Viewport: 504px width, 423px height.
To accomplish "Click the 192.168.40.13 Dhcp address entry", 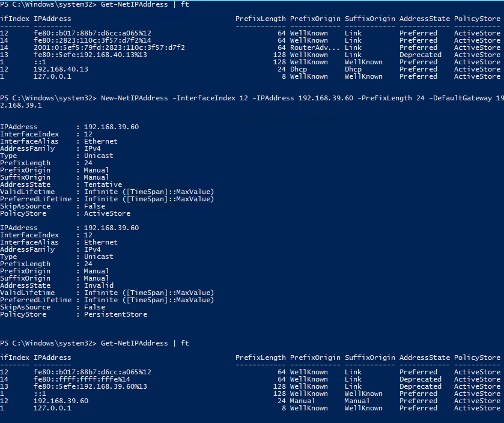I will [x=61, y=69].
